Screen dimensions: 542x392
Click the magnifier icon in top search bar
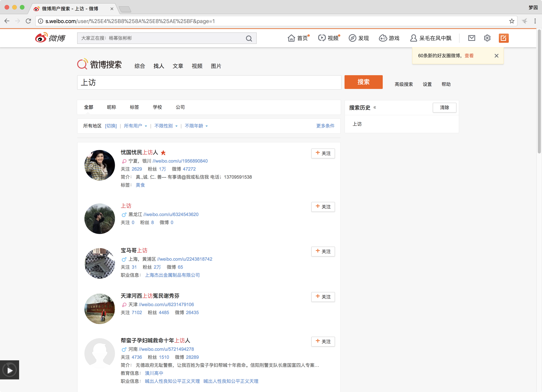point(249,39)
